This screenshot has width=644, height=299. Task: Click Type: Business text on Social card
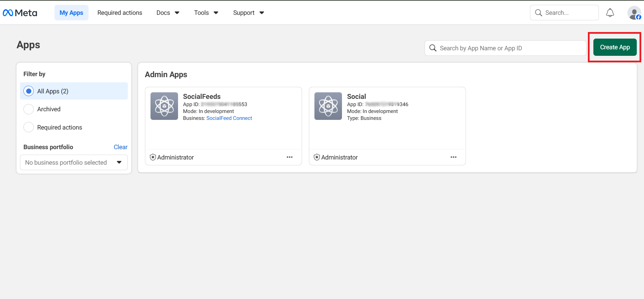(x=364, y=118)
